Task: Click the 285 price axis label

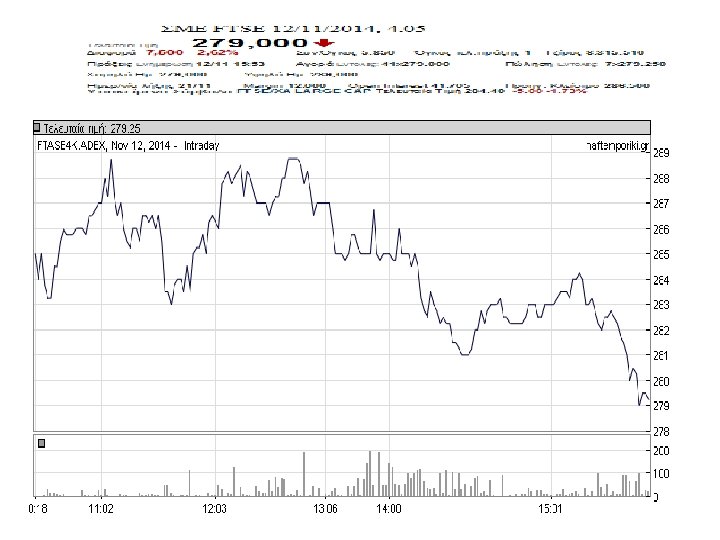Action: point(661,254)
